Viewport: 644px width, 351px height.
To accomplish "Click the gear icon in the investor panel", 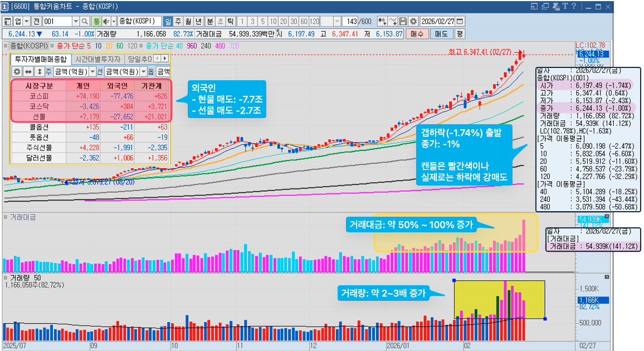I will click(x=17, y=70).
